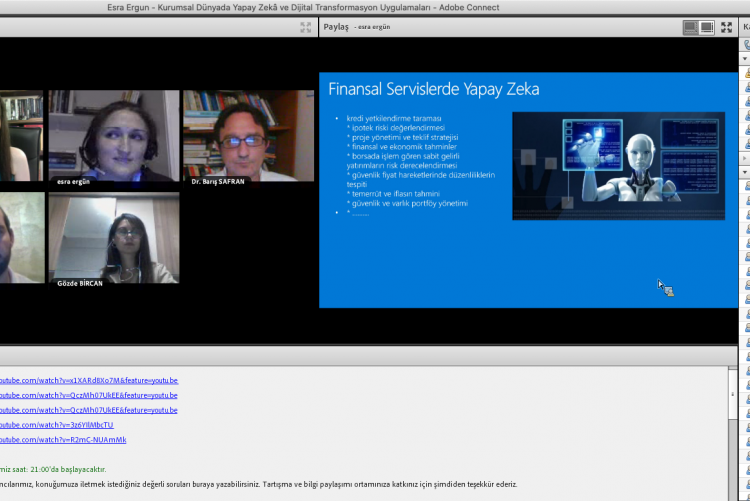Click the Paylaş pod title

point(336,27)
